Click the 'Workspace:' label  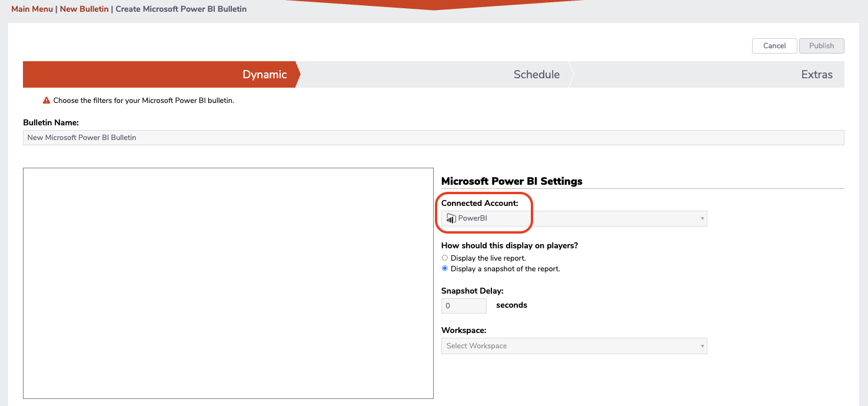pyautogui.click(x=464, y=331)
